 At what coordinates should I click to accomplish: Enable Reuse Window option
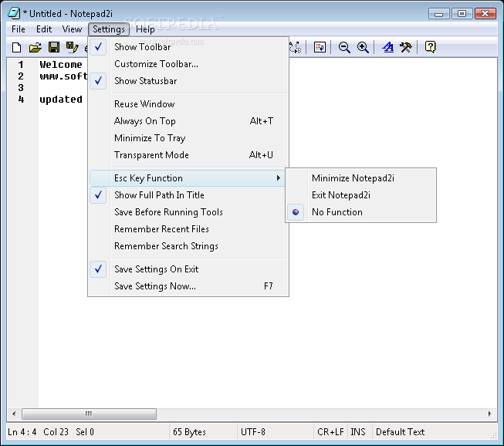[188, 104]
